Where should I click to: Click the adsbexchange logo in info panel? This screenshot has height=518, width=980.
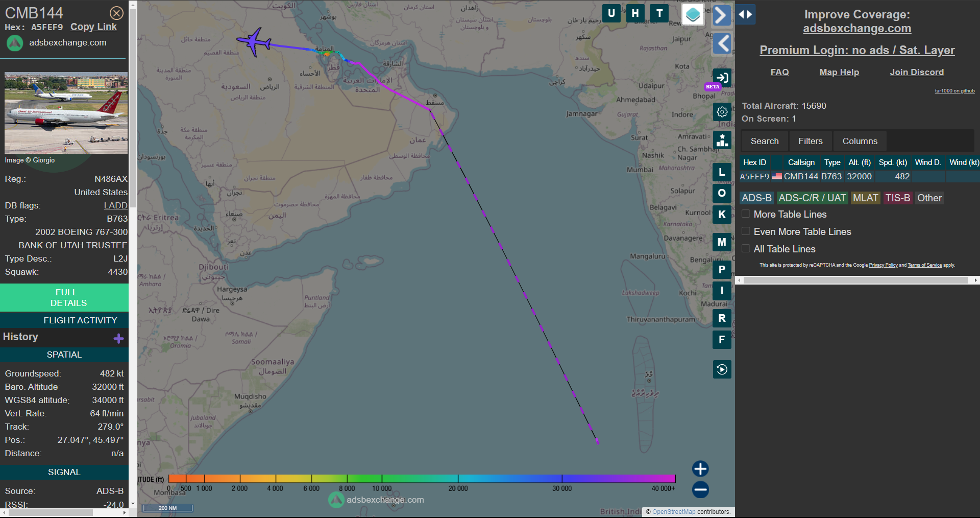coord(15,43)
